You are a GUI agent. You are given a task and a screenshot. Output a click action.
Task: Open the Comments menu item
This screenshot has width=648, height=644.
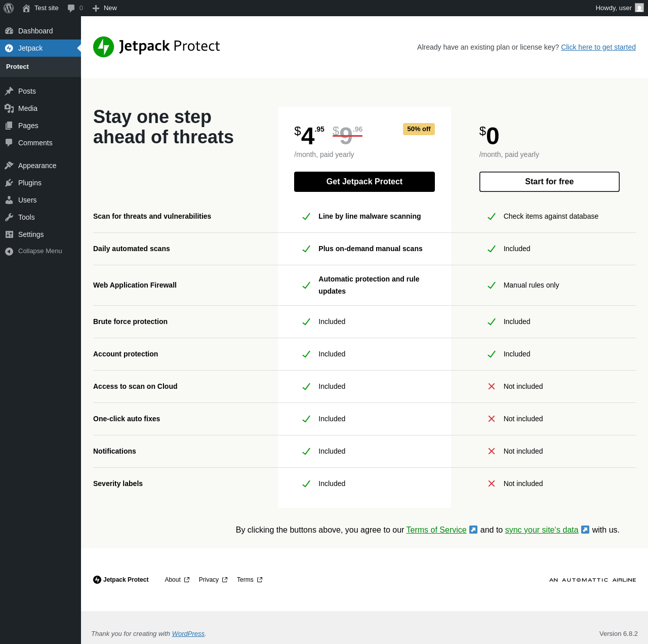click(40, 143)
